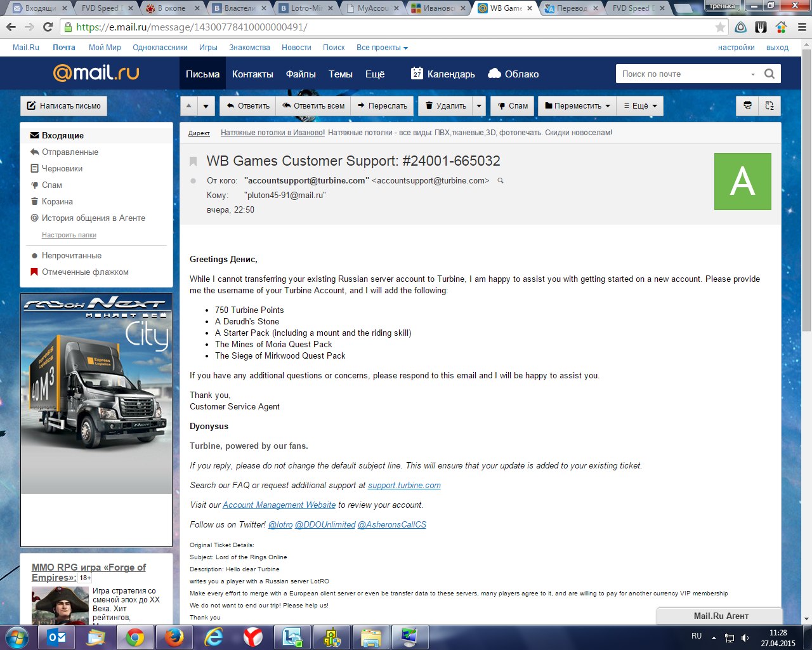
Task: Go to next message down arrow
Action: click(206, 106)
